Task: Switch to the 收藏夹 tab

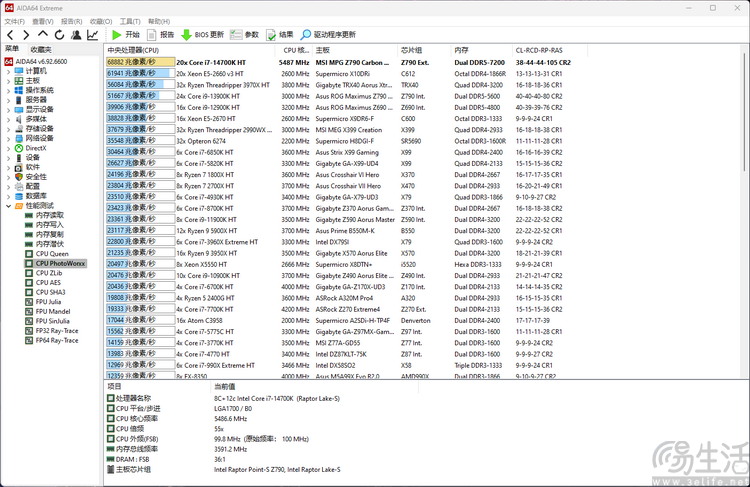Action: click(41, 49)
